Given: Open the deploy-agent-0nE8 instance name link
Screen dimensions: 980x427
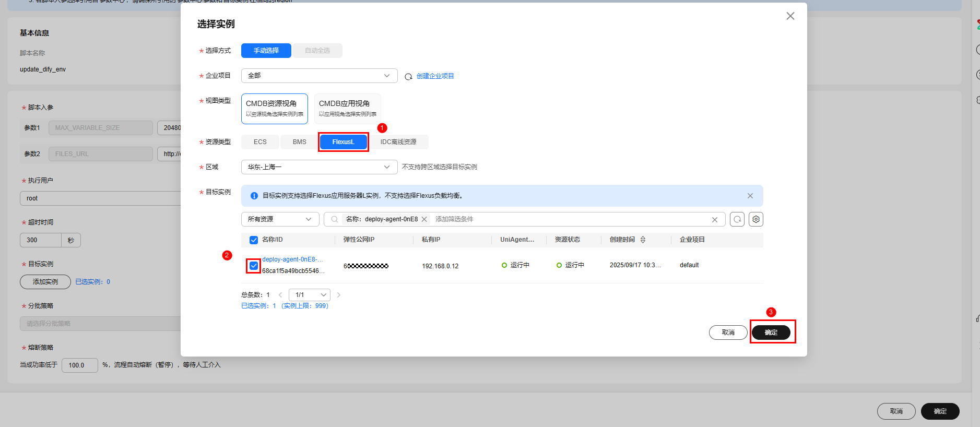Looking at the screenshot, I should tap(293, 259).
